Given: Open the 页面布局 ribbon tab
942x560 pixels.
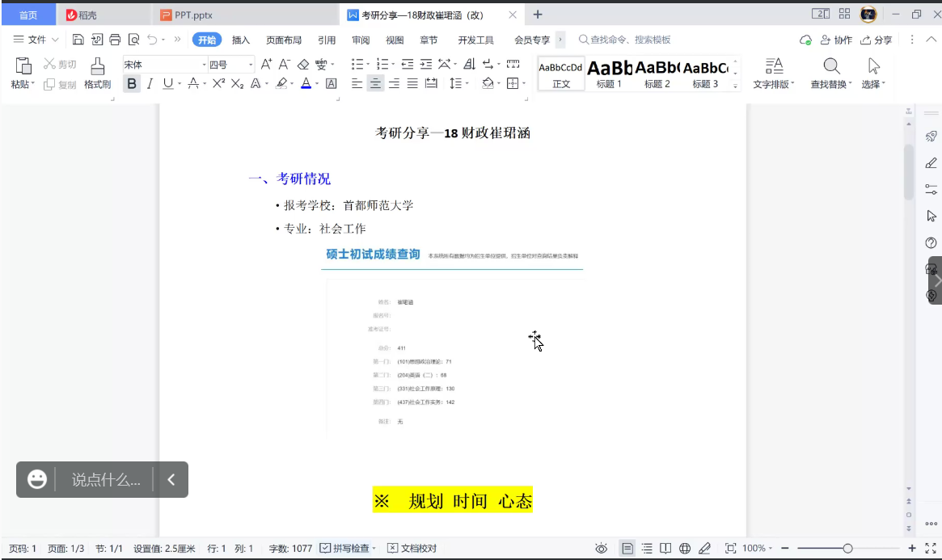Looking at the screenshot, I should [283, 39].
